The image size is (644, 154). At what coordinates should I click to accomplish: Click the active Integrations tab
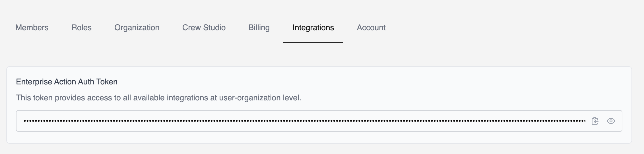tap(313, 28)
